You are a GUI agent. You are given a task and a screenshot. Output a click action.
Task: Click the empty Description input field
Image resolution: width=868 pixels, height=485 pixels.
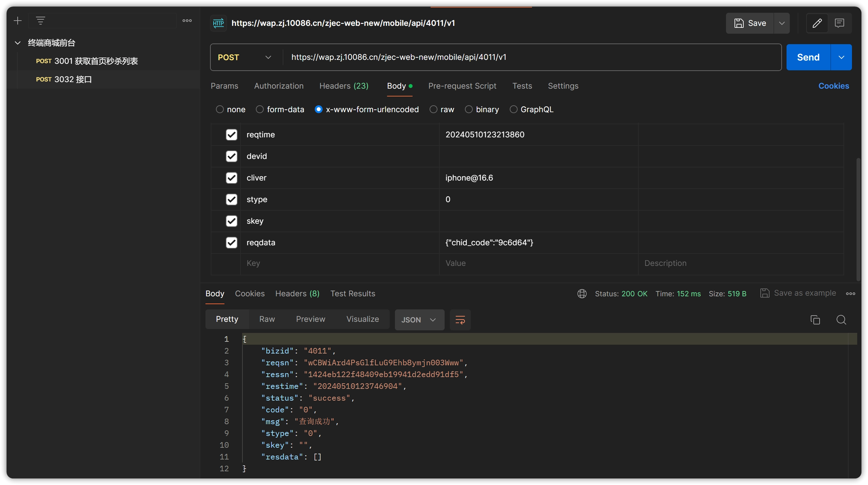coord(741,263)
